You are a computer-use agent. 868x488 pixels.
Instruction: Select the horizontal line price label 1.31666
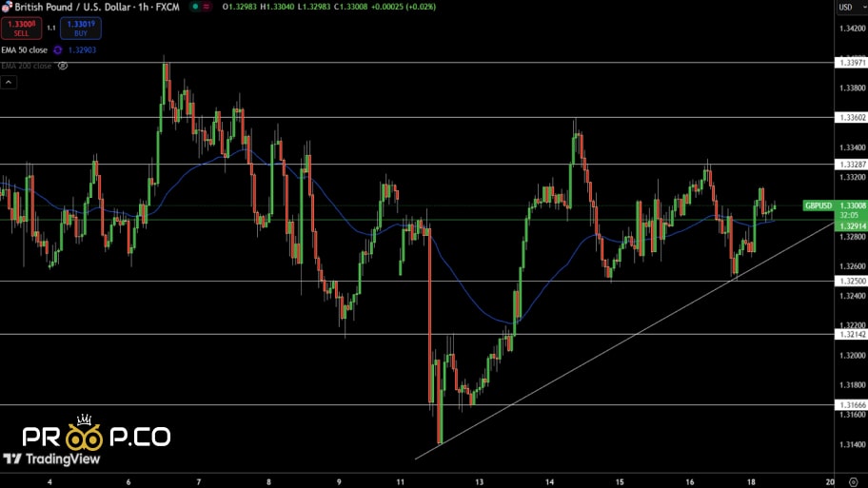click(851, 405)
